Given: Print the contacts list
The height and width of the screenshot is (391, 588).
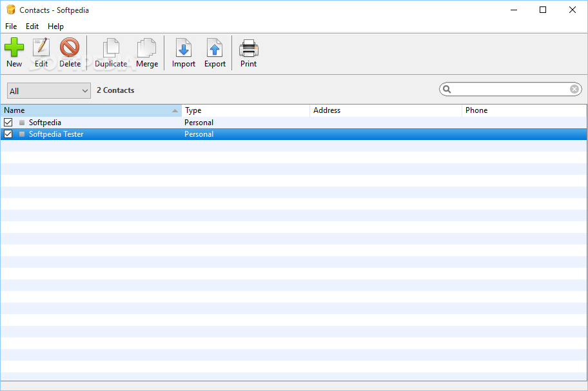Looking at the screenshot, I should tap(249, 53).
